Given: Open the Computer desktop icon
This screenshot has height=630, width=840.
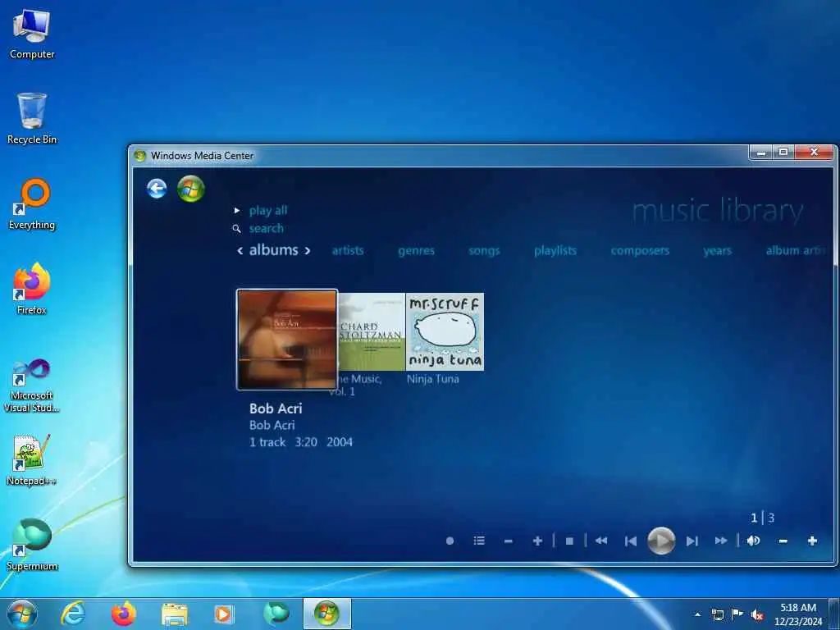Looking at the screenshot, I should tap(32, 34).
